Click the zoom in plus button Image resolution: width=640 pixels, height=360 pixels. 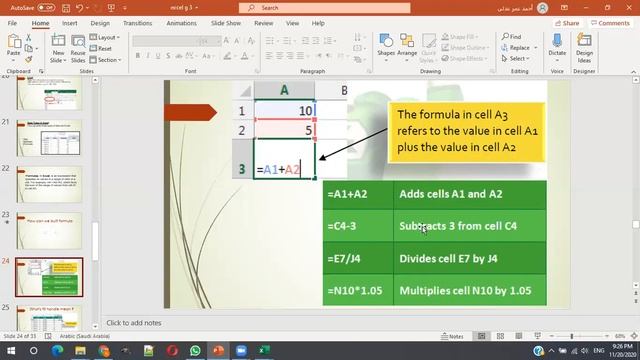[607, 336]
